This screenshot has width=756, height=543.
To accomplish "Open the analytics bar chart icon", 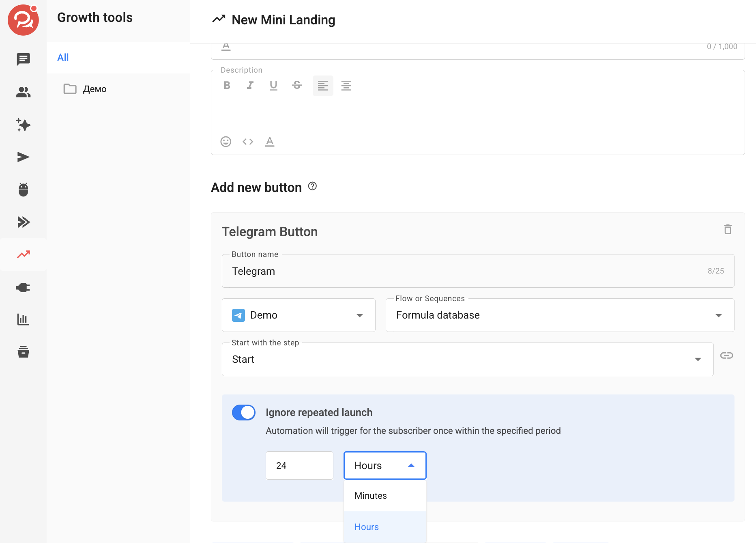I will [23, 319].
